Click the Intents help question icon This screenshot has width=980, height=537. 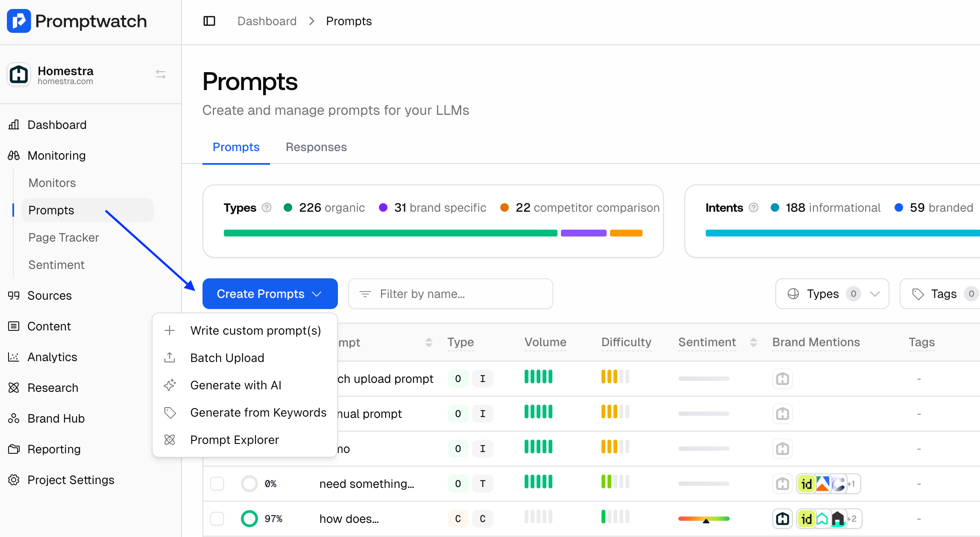click(754, 208)
